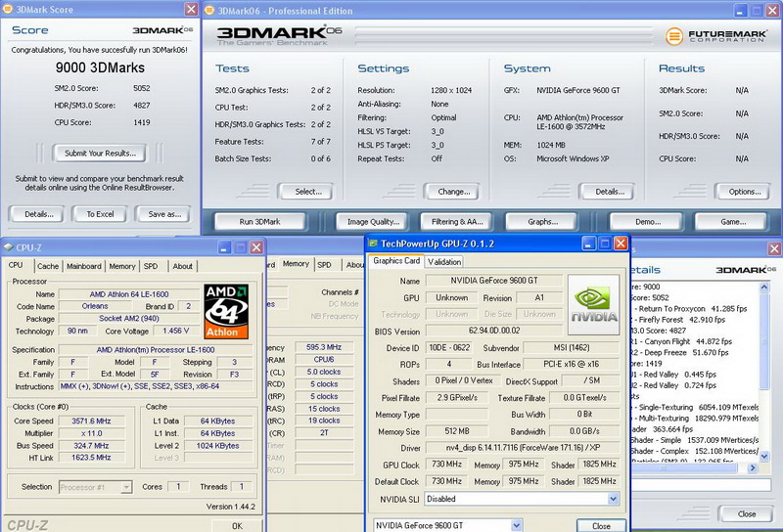
Task: Switch to CPU-Z Memory tab
Action: (122, 267)
